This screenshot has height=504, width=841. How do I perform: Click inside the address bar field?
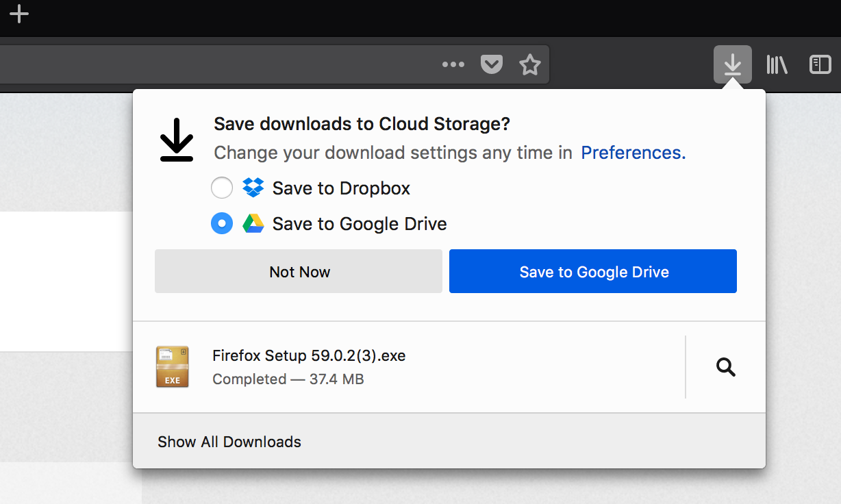click(x=205, y=64)
